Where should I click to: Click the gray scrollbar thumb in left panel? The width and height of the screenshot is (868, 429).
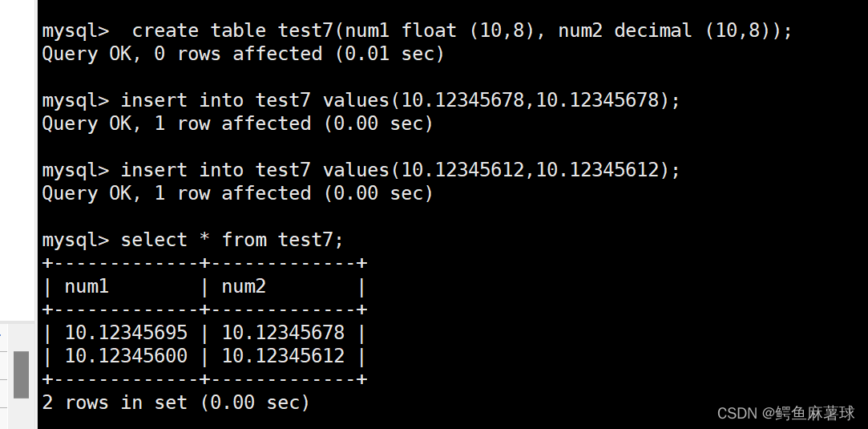coord(21,374)
